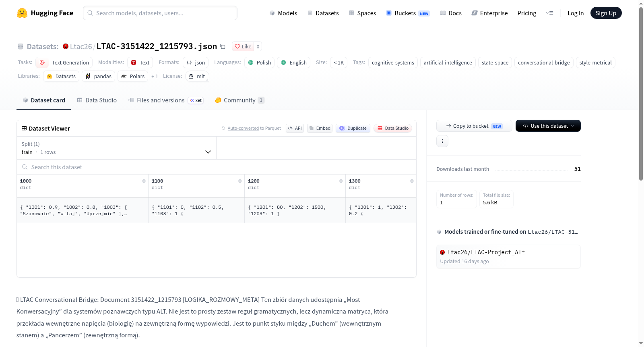
Task: Open the Ltac26/LTAC-Project_Alt model card
Action: [508, 257]
